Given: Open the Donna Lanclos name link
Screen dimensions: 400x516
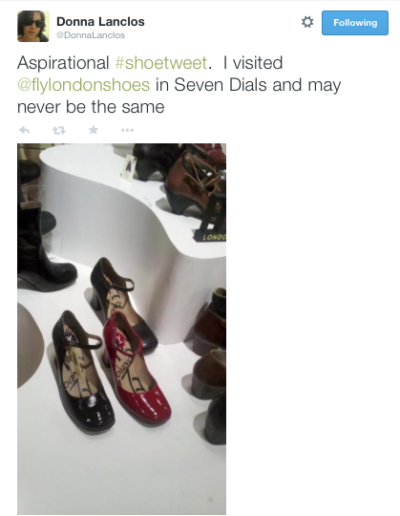Looking at the screenshot, I should pyautogui.click(x=100, y=22).
